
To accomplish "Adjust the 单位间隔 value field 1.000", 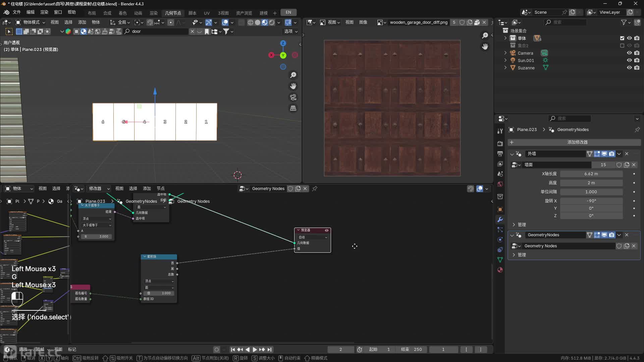I will coord(591,192).
